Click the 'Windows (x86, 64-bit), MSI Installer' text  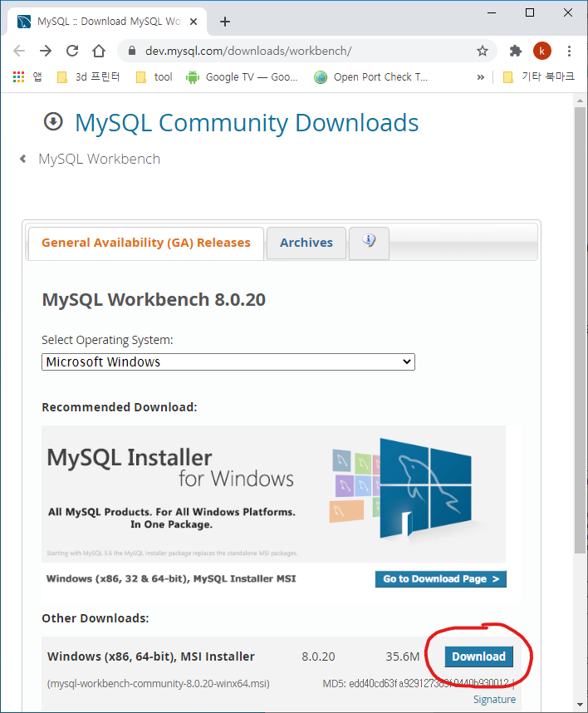pyautogui.click(x=151, y=656)
